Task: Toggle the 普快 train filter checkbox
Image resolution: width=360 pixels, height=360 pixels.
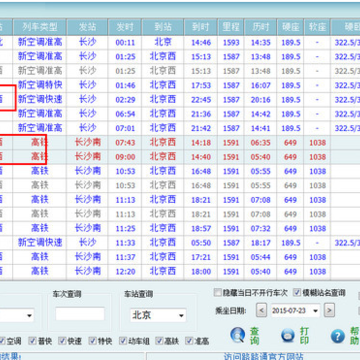Action: [32, 341]
